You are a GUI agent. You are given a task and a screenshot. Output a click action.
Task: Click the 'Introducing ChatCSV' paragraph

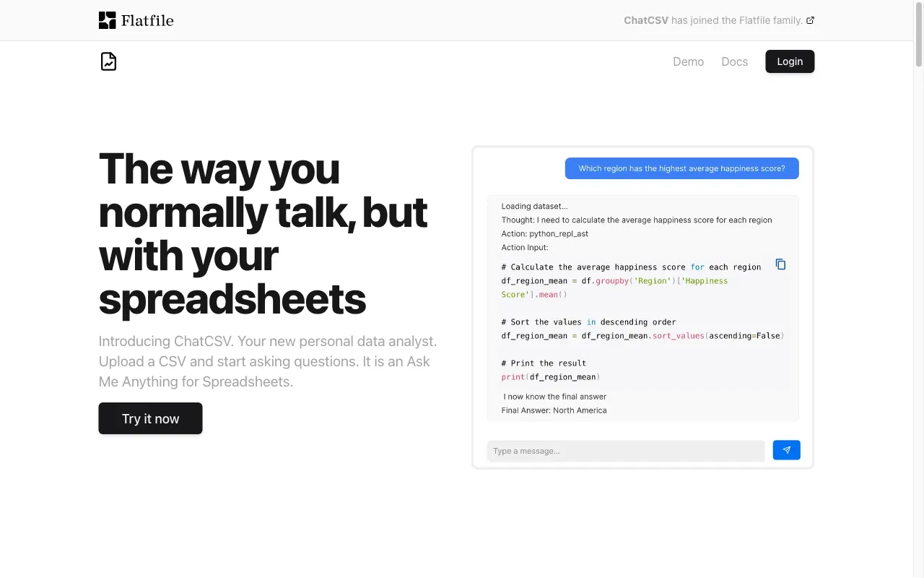click(268, 361)
